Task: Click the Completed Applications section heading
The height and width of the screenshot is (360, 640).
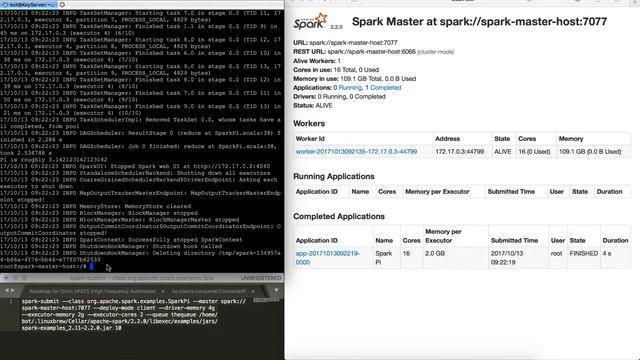Action: (x=339, y=216)
